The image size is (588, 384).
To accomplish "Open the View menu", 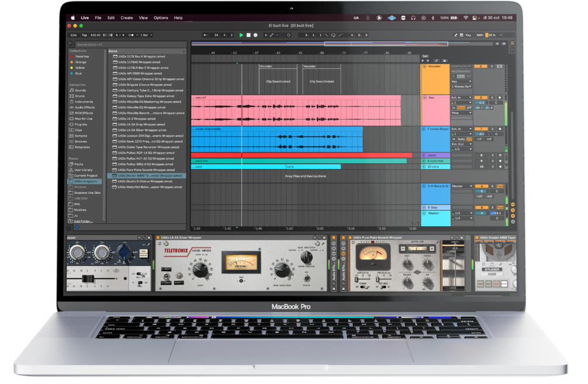I will [x=143, y=18].
